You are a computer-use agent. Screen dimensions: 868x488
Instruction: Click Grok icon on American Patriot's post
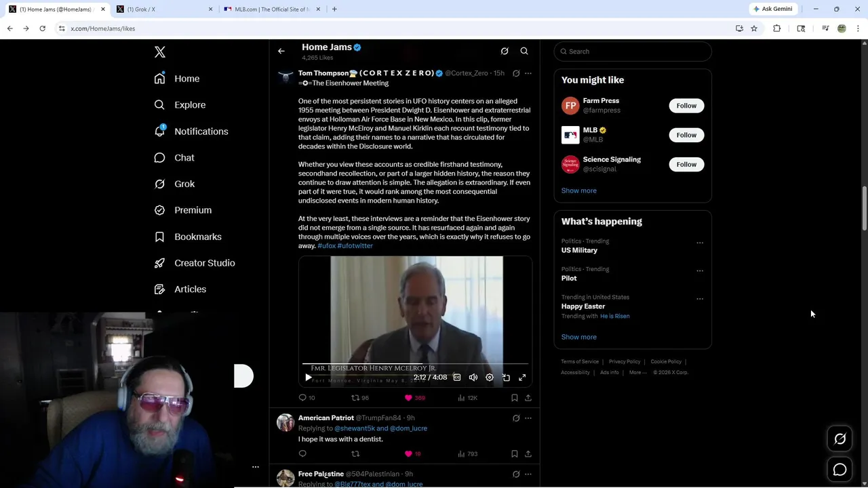pos(516,418)
